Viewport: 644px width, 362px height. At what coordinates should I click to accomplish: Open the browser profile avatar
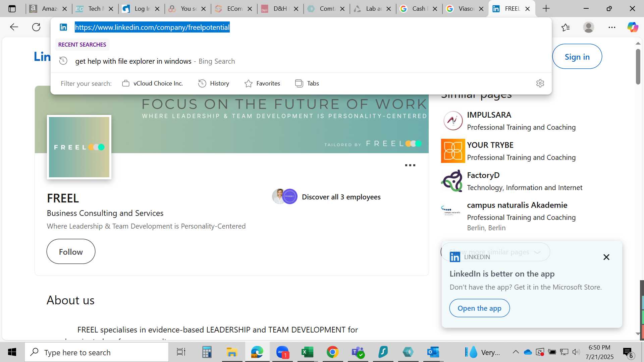pos(589,27)
